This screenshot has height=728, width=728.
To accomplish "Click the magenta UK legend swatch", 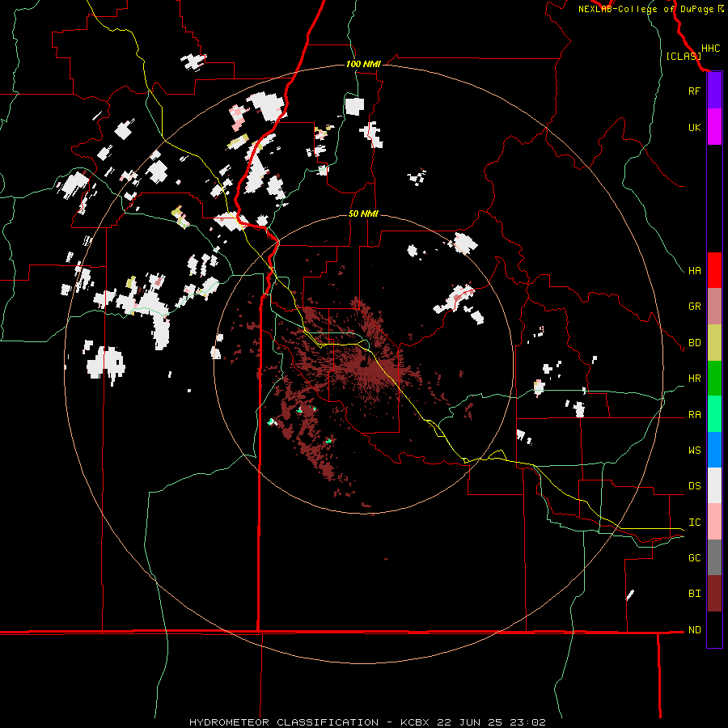I will (x=714, y=127).
